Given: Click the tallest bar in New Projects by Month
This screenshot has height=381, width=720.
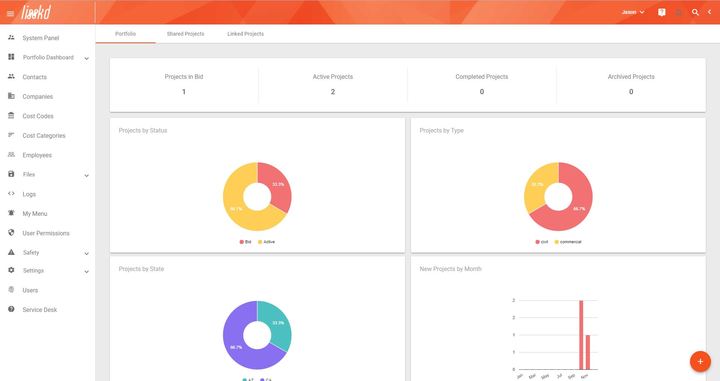Looking at the screenshot, I should point(581,335).
